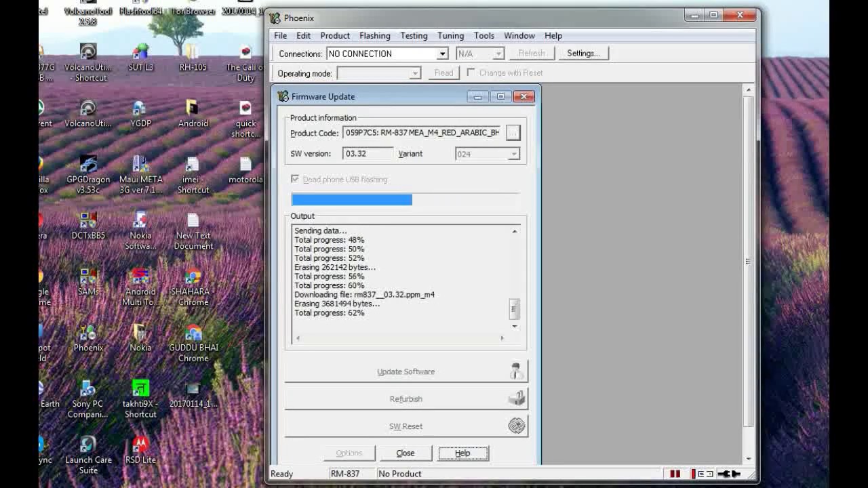This screenshot has height=488, width=868.
Task: Click 'RM-837' status bar entry
Action: 345,474
